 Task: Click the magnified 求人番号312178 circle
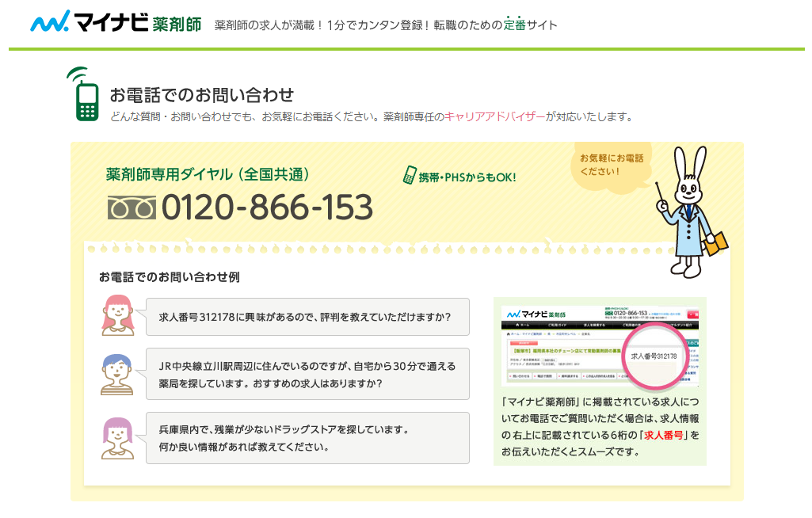(x=654, y=356)
